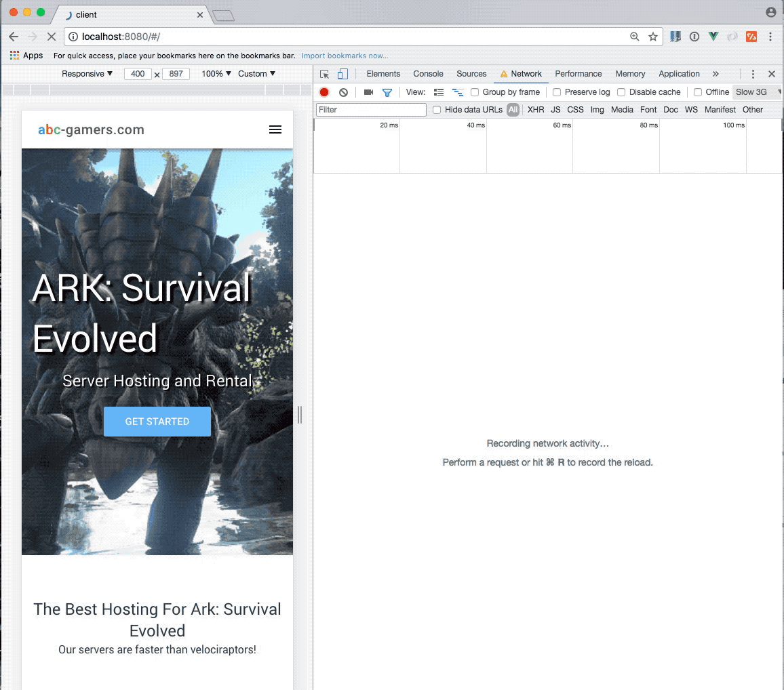Click the circled-i extension icon
This screenshot has width=784, height=690.
694,37
